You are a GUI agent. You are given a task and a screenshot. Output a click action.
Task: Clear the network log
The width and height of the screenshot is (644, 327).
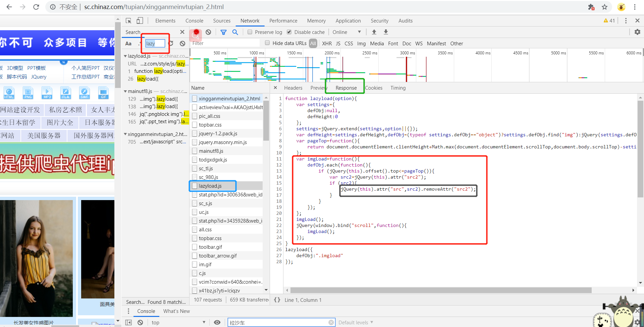(208, 32)
